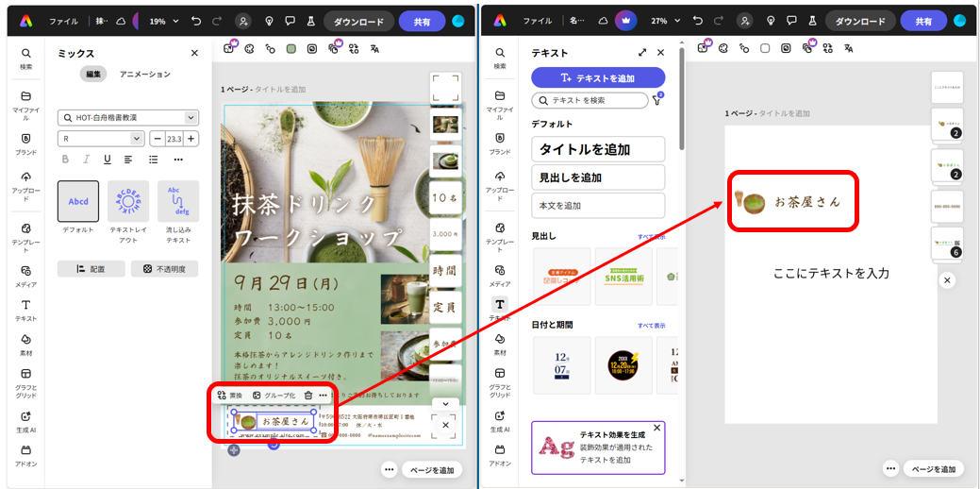The image size is (980, 489).
Task: Open 生成 AI in the left window sidebar
Action: [25, 421]
